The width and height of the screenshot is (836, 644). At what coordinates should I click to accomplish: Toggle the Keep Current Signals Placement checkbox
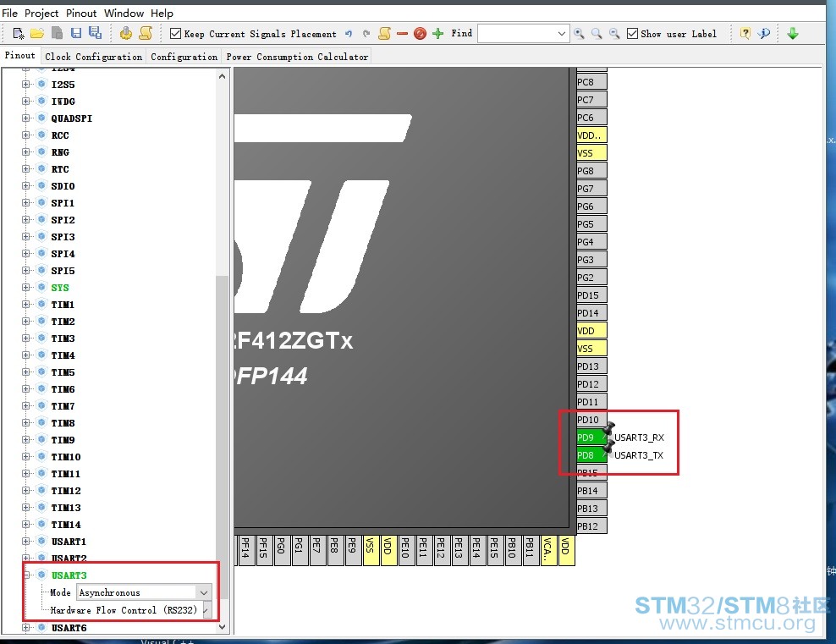coord(175,34)
